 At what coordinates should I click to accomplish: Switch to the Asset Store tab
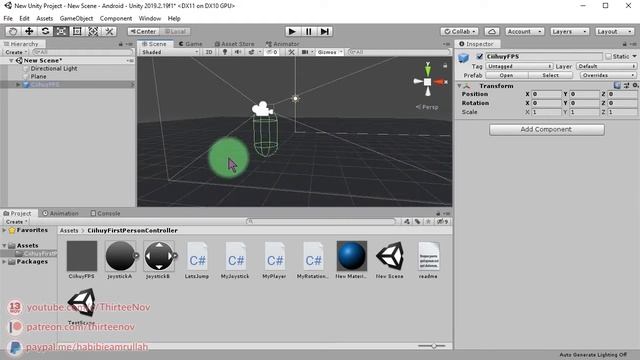click(235, 44)
